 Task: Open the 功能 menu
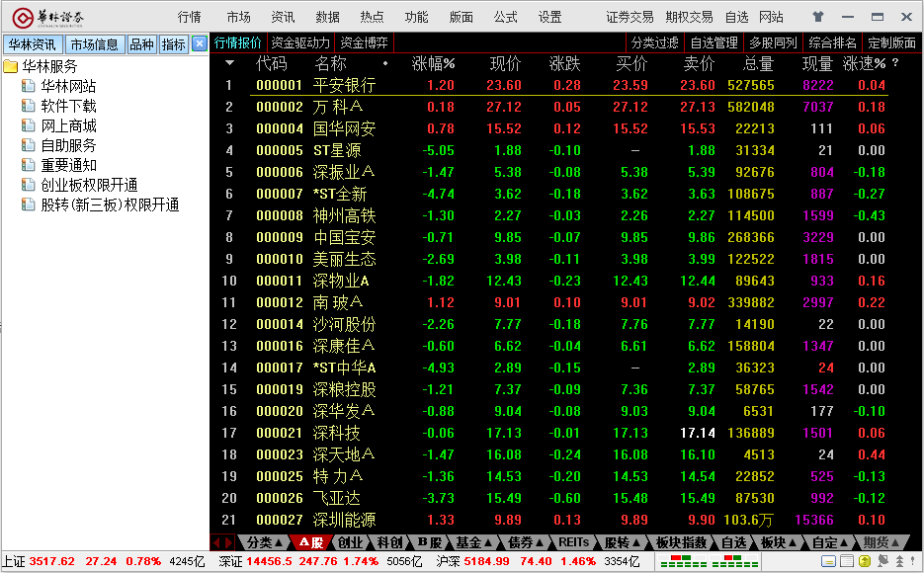[x=416, y=17]
